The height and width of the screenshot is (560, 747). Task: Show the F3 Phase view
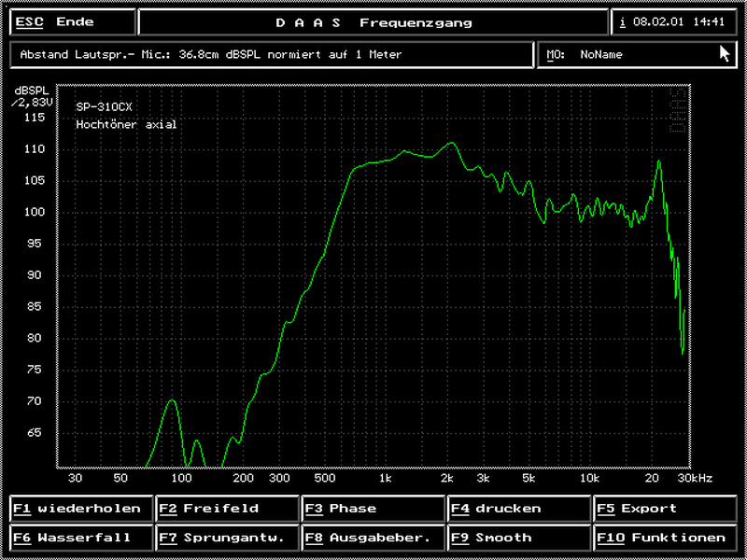coord(373,509)
